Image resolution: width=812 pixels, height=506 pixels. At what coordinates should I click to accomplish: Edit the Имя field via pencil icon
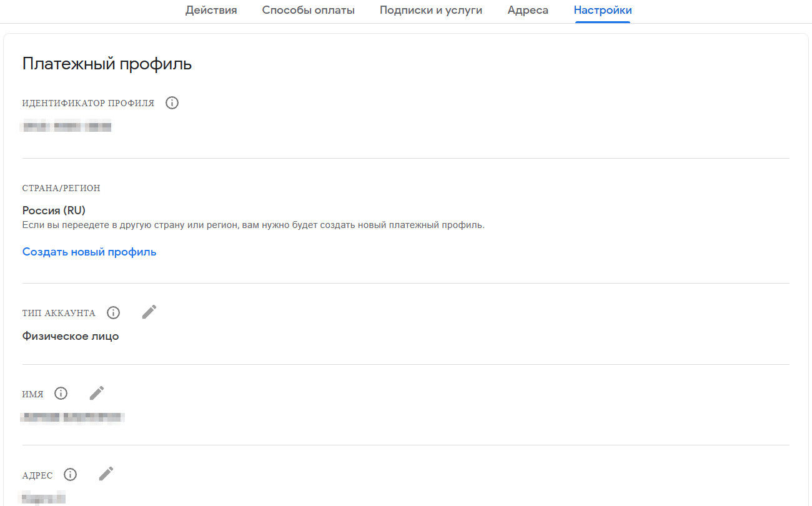pos(96,393)
